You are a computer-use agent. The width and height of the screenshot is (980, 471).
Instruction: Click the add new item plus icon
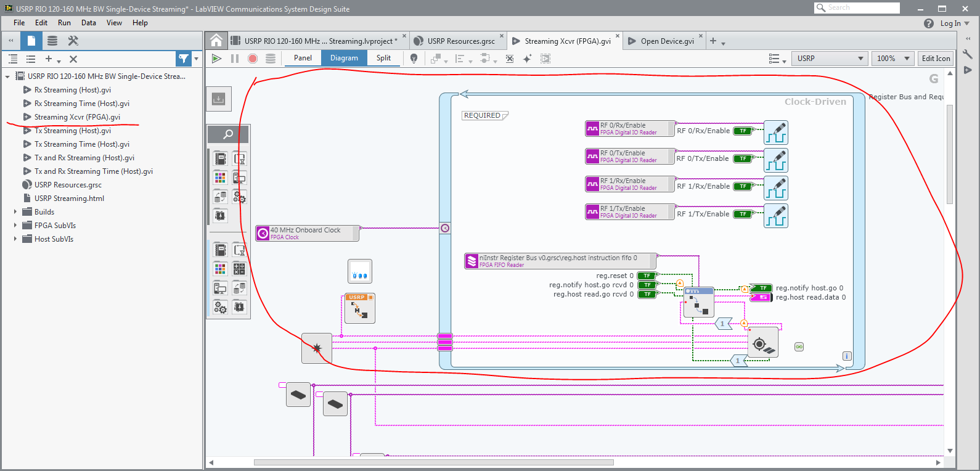(x=49, y=59)
